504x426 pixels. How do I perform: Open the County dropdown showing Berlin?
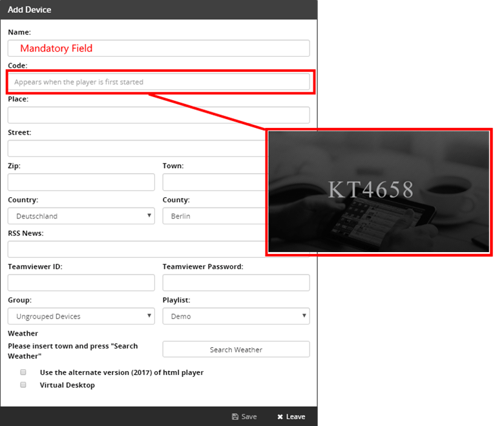[x=214, y=216]
